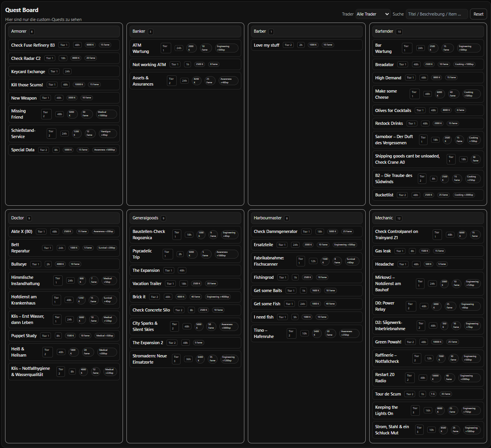Click the Bartender category header

(x=384, y=31)
